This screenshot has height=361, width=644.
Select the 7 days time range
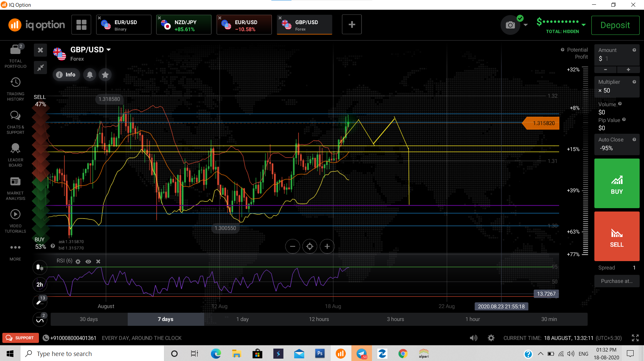point(166,319)
